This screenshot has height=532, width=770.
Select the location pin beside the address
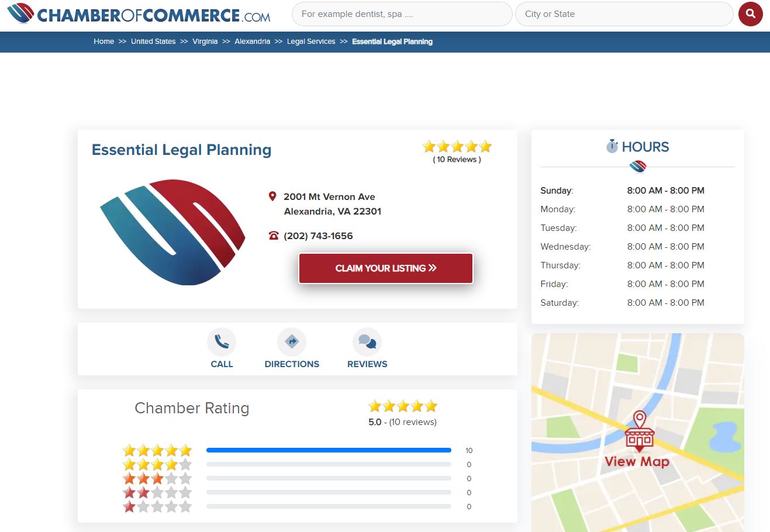click(272, 196)
